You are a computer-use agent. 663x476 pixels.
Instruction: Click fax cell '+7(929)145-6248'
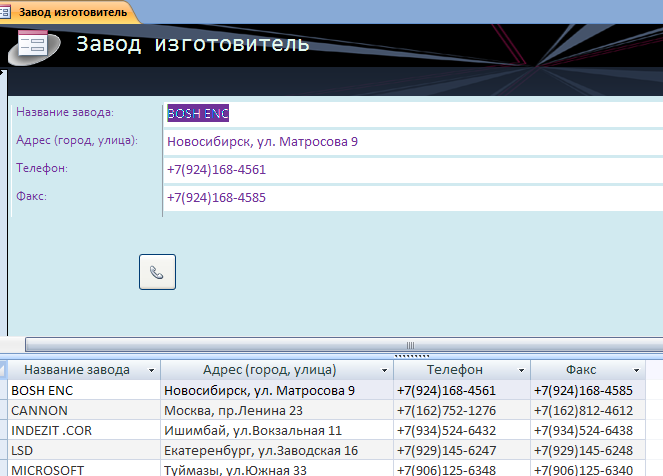[588, 450]
